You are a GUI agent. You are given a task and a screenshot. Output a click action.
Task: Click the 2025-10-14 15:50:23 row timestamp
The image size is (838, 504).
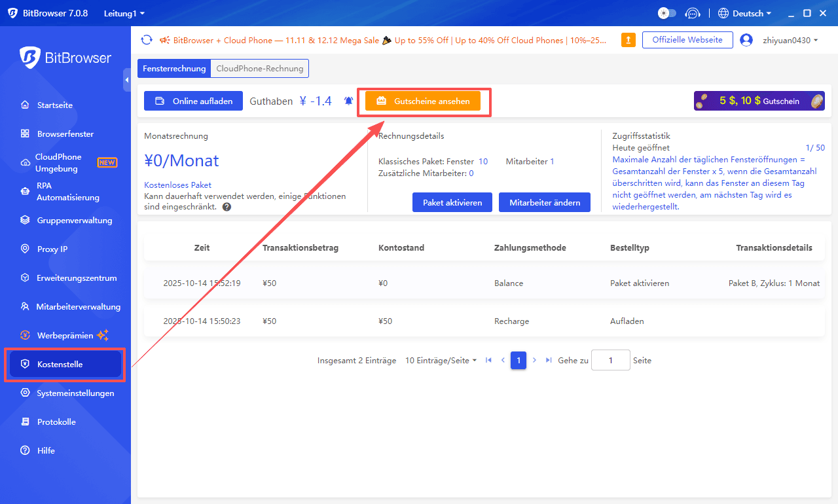[202, 321]
